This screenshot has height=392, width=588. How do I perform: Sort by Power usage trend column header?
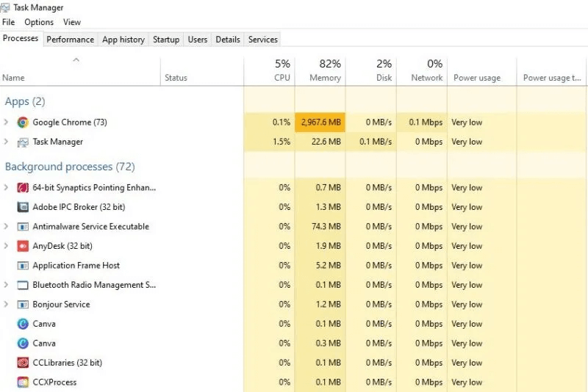552,71
